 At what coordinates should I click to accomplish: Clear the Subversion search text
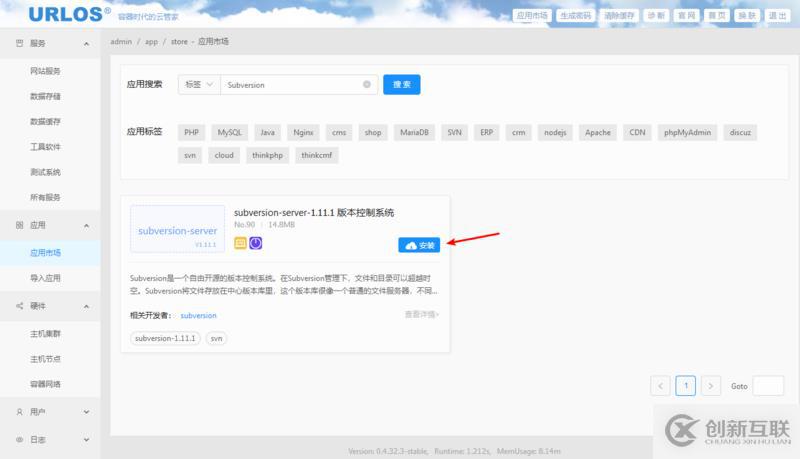[x=367, y=85]
